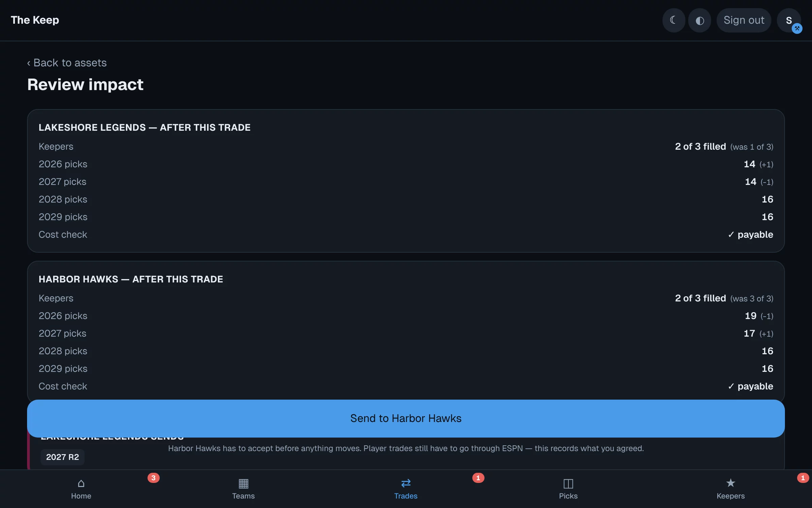Send trade to Harbor Hawks
Image resolution: width=812 pixels, height=508 pixels.
pyautogui.click(x=406, y=418)
